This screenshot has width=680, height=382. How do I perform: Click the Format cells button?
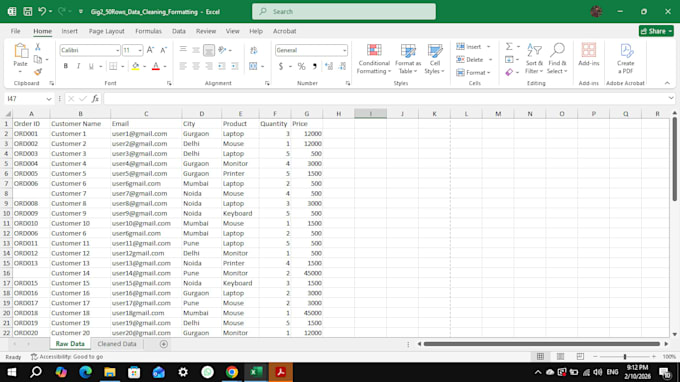point(473,72)
